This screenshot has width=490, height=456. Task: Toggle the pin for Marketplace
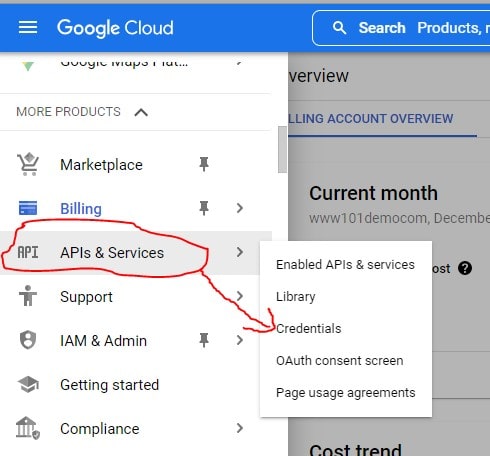pos(204,164)
